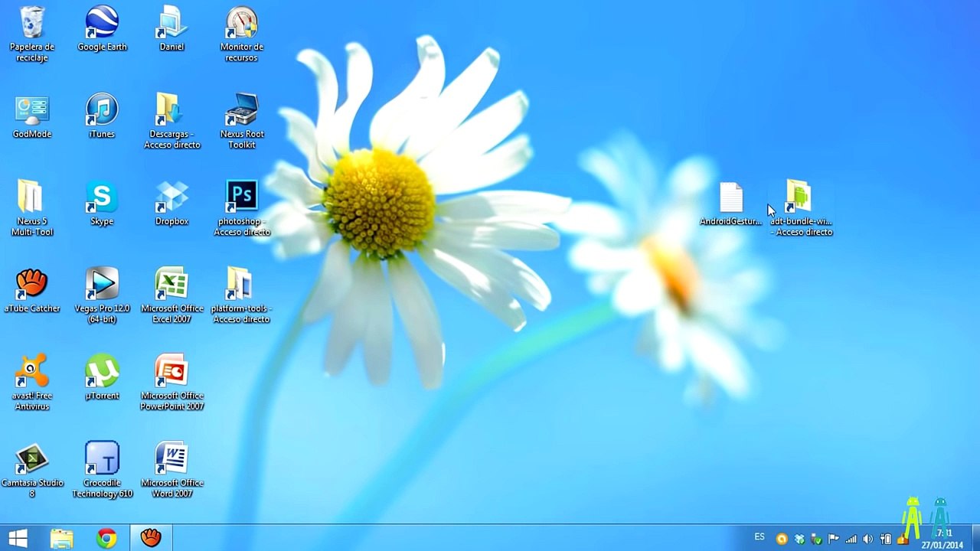Select the Nexus 5 Multi-Tool folder

tap(31, 208)
